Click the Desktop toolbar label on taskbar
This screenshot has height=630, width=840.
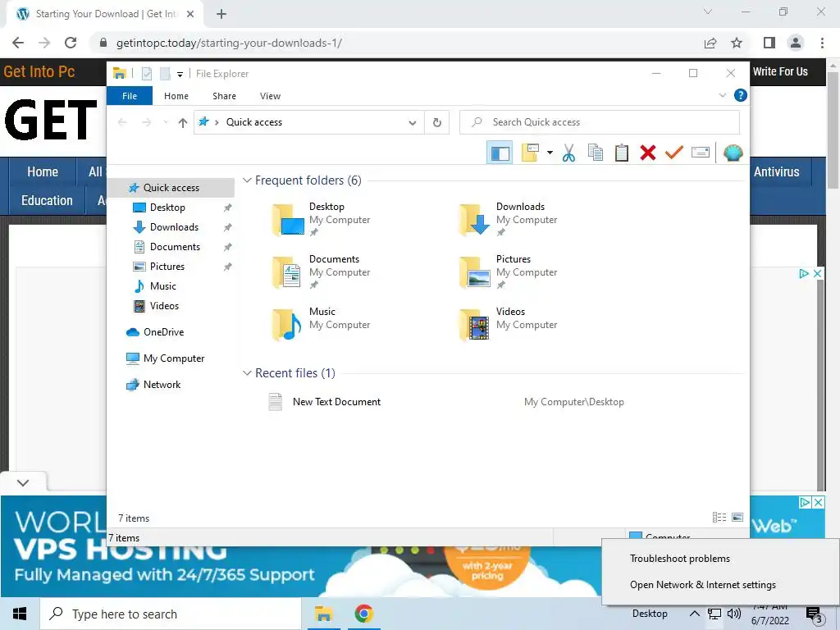pos(650,614)
